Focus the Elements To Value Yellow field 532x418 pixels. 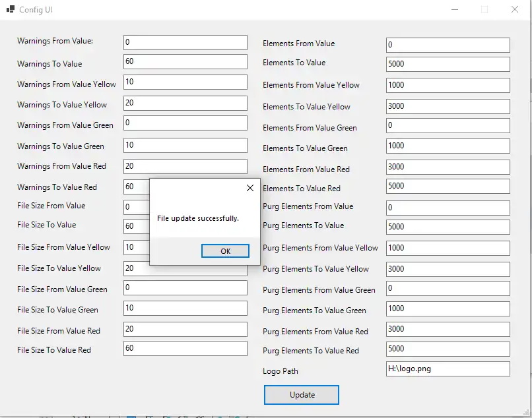point(448,106)
